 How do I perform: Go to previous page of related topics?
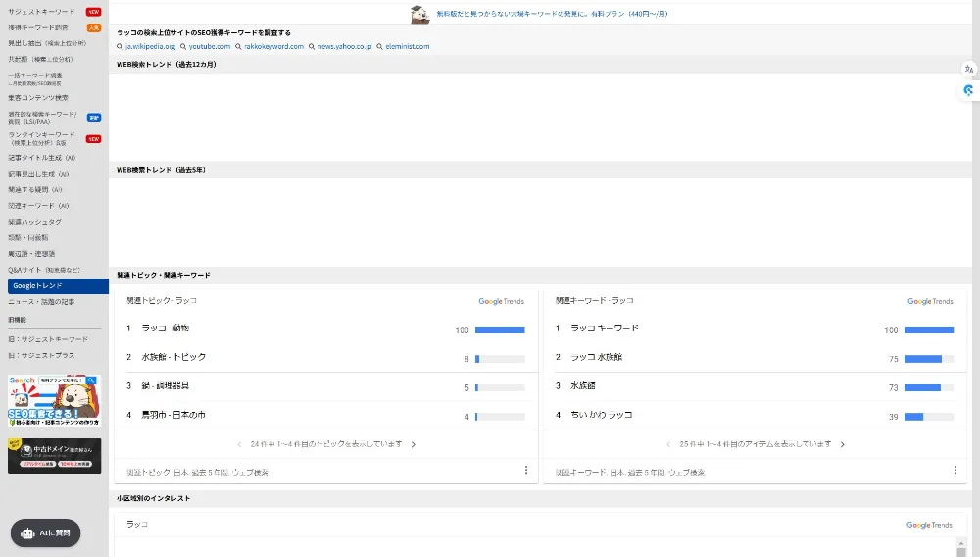pos(239,444)
